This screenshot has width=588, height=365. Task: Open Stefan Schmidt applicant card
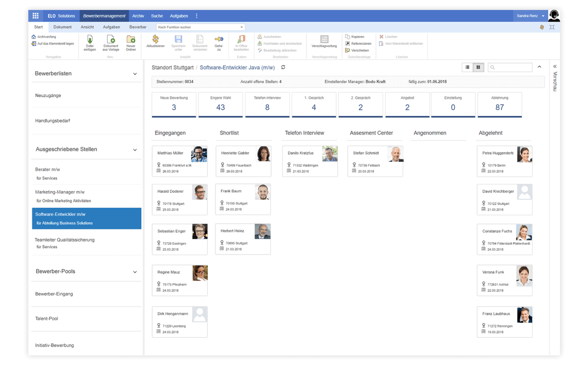[x=375, y=161]
